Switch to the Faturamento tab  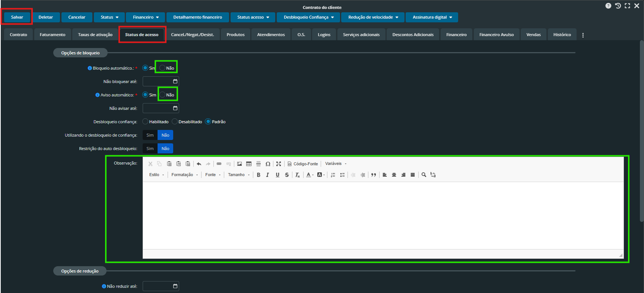pos(53,35)
